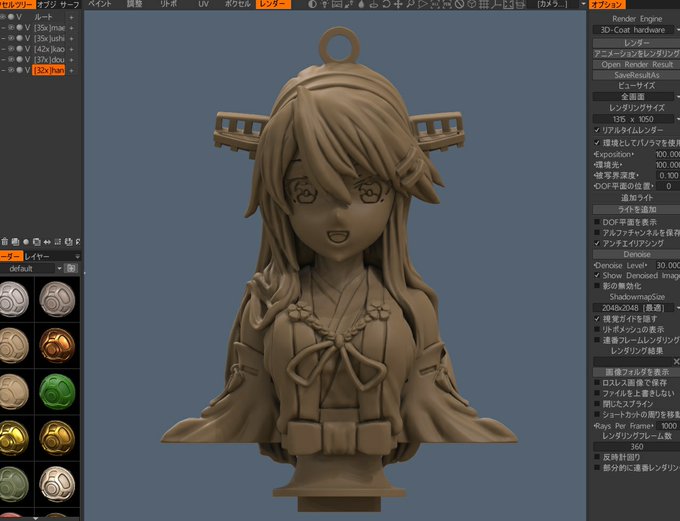Click the clear X next to レンダリング結果 field
The height and width of the screenshot is (521, 680).
676,361
